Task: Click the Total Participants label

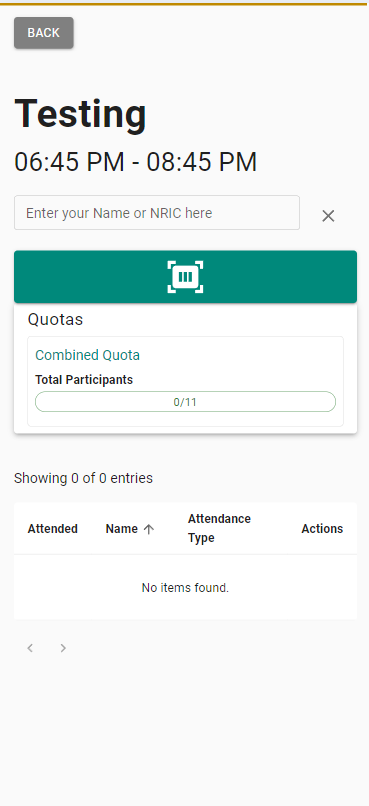Action: coord(84,380)
